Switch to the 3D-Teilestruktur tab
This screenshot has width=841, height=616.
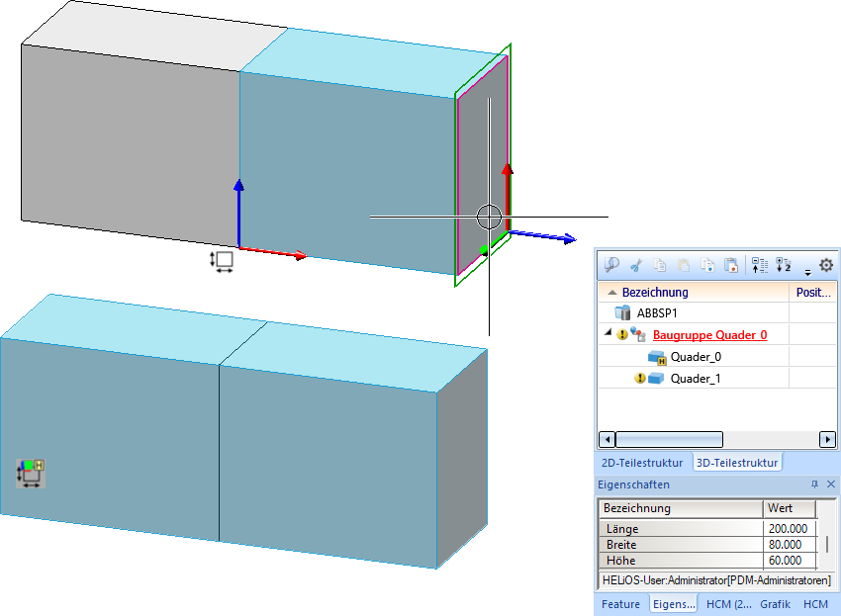point(737,463)
